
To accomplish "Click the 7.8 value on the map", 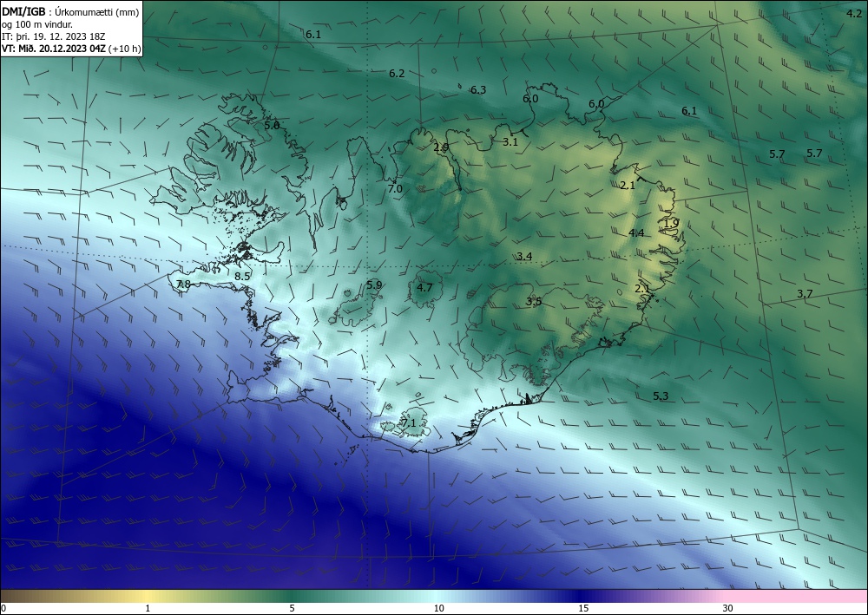I will click(183, 285).
